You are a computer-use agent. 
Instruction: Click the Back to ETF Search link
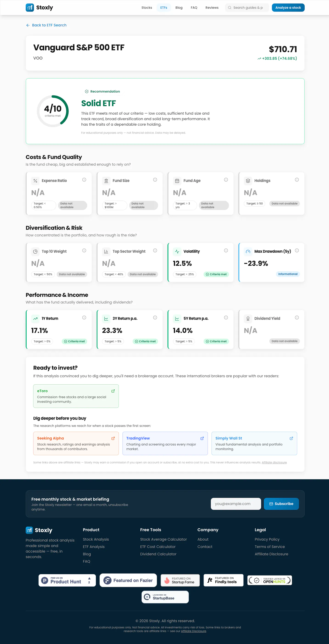coord(46,25)
